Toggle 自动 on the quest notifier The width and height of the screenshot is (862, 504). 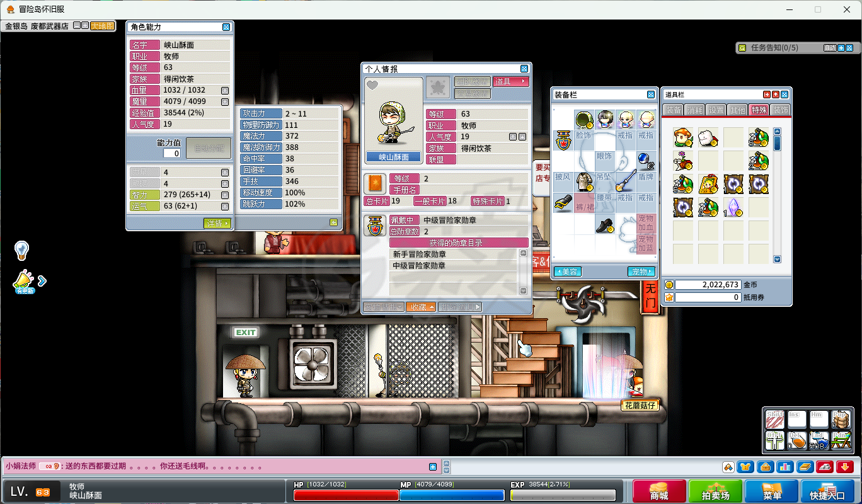(830, 48)
